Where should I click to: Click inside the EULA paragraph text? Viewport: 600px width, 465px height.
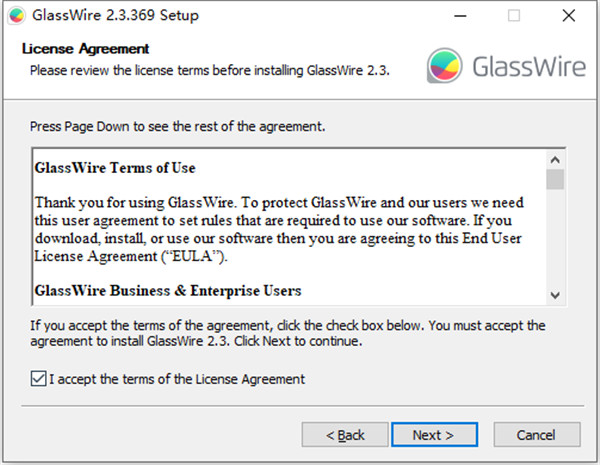pos(279,229)
